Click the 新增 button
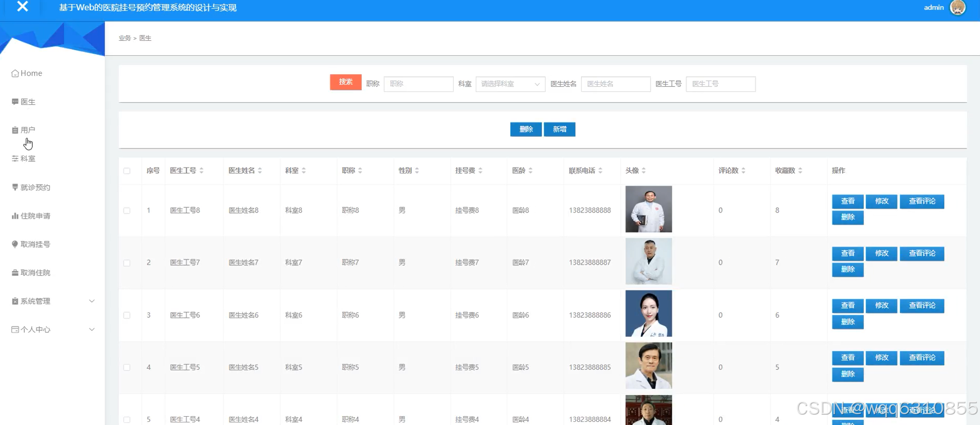Viewport: 980px width, 425px height. (559, 129)
